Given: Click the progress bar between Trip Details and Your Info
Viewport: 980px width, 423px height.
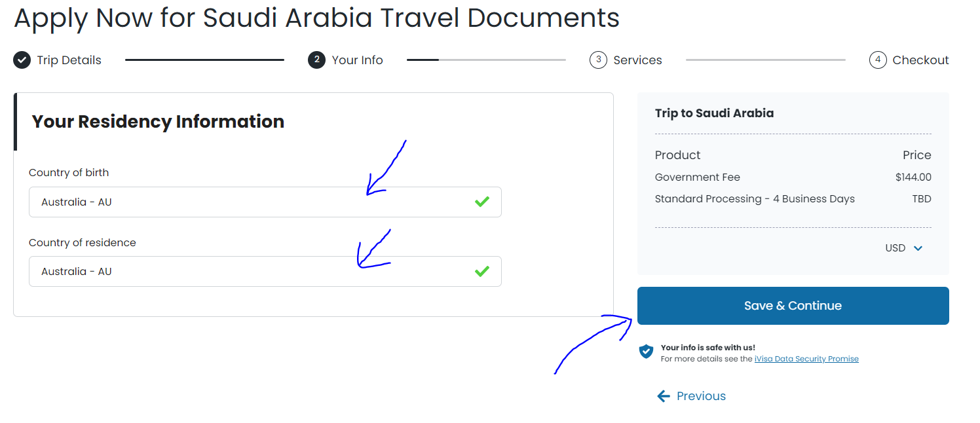Looking at the screenshot, I should (203, 60).
